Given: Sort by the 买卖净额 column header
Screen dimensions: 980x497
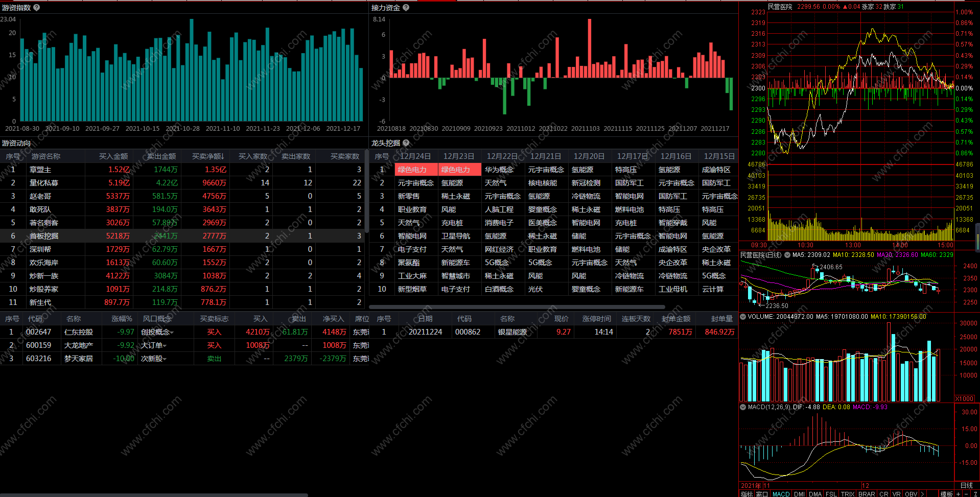Looking at the screenshot, I should click(x=208, y=156).
